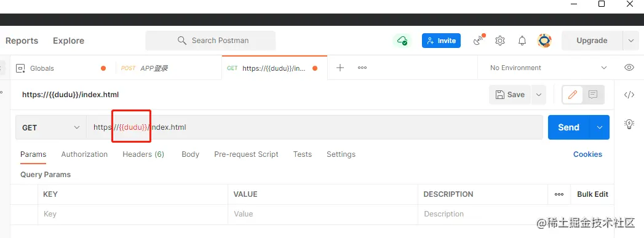Click the request title https://{{dudu}}/index.html
This screenshot has height=238, width=644.
70,95
